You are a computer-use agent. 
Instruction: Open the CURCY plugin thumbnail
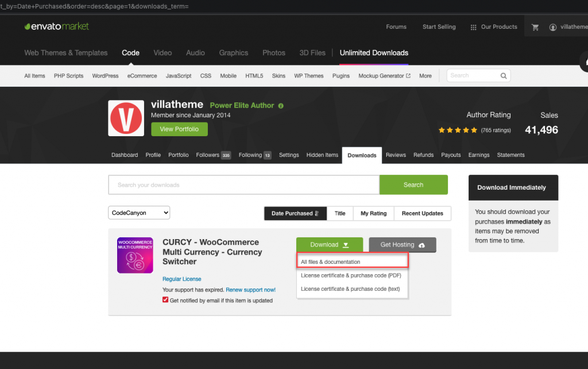tap(135, 255)
